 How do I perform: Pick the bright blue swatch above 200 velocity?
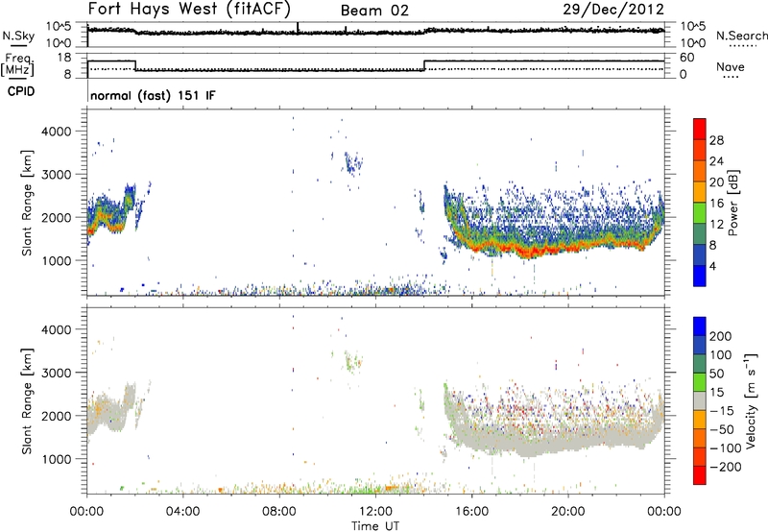point(700,326)
